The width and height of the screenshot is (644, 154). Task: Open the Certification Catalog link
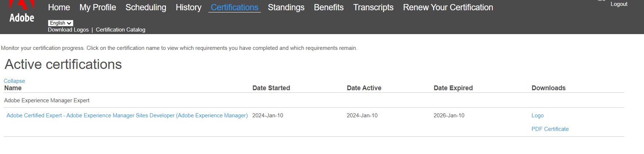tap(121, 30)
